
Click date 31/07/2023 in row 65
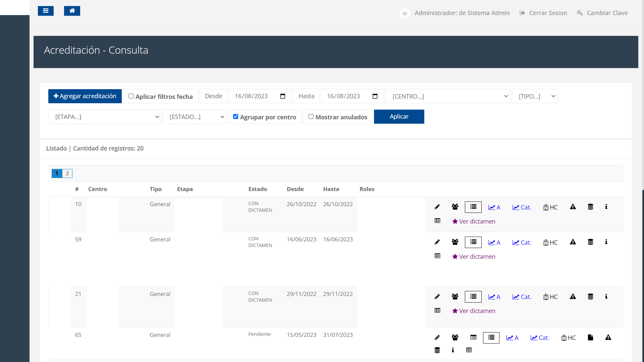click(x=338, y=335)
